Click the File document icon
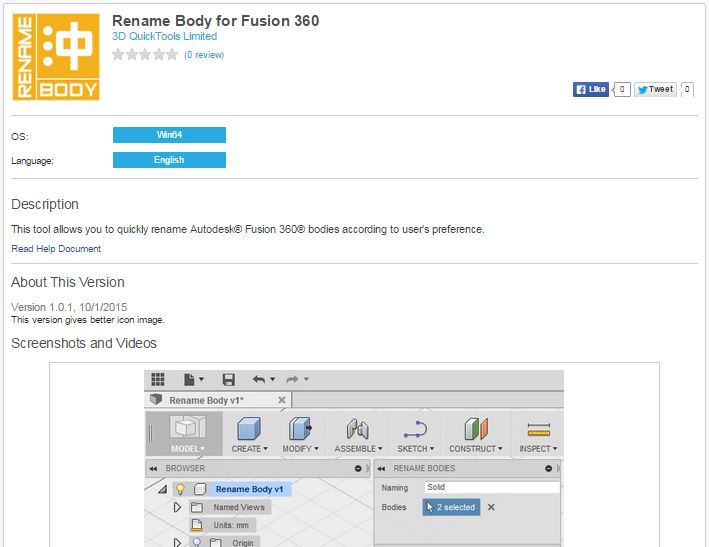This screenshot has width=709, height=547. (x=189, y=379)
